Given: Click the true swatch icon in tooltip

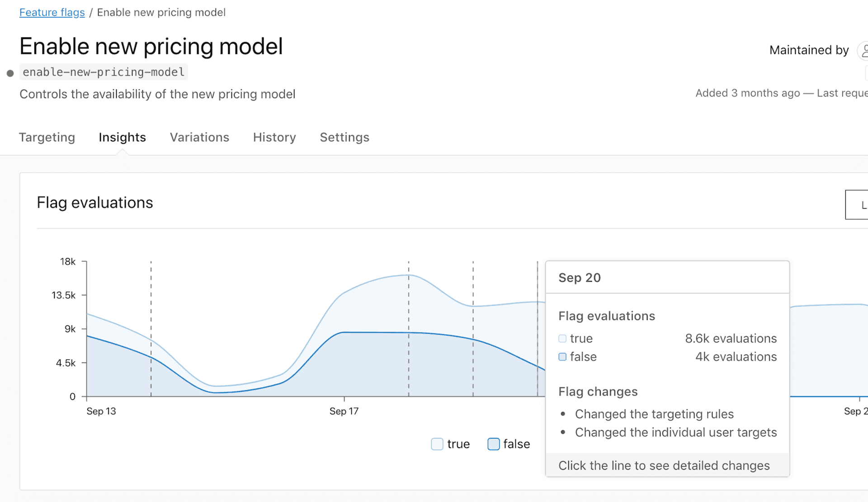Looking at the screenshot, I should [562, 338].
